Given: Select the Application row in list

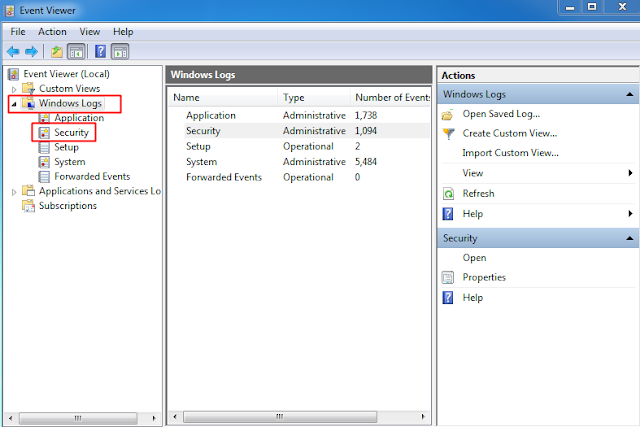Looking at the screenshot, I should click(299, 116).
